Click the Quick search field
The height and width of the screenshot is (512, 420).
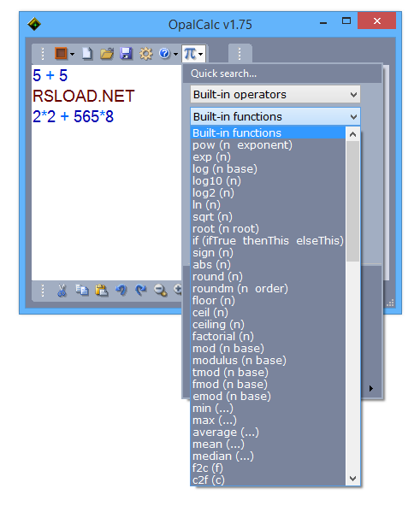point(282,74)
